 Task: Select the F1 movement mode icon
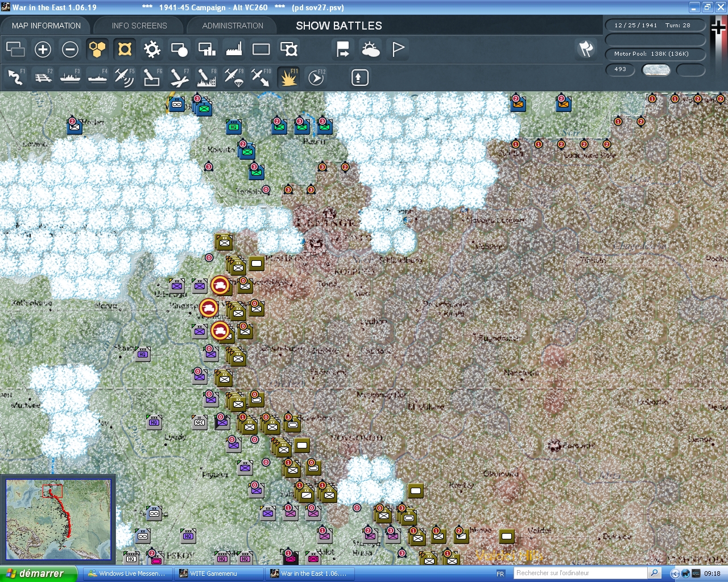pyautogui.click(x=15, y=77)
